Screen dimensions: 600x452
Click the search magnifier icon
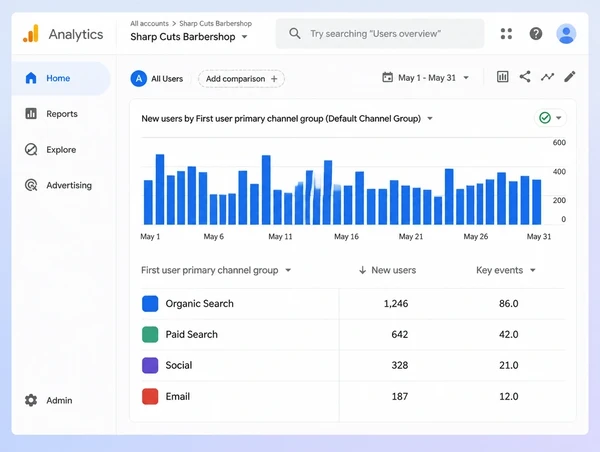click(x=295, y=34)
